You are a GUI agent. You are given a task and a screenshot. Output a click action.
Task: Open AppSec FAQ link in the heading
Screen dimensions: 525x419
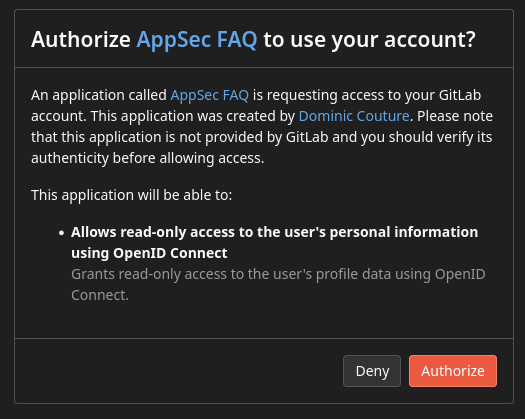click(x=197, y=40)
